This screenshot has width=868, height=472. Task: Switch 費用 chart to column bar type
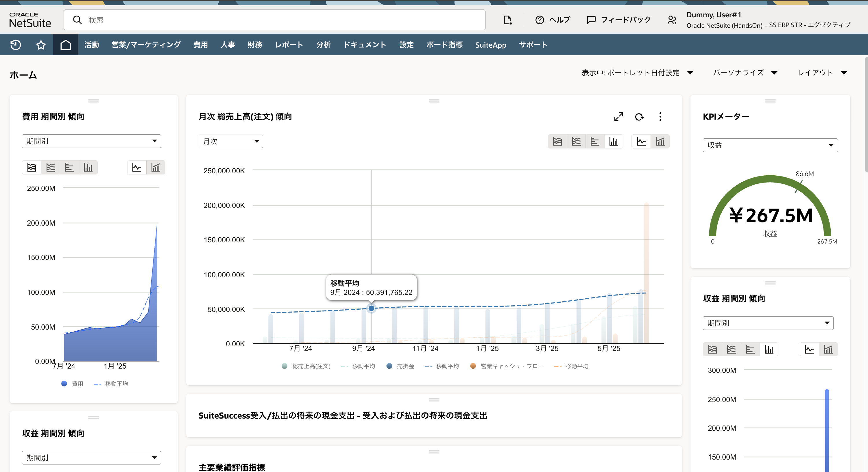point(88,167)
